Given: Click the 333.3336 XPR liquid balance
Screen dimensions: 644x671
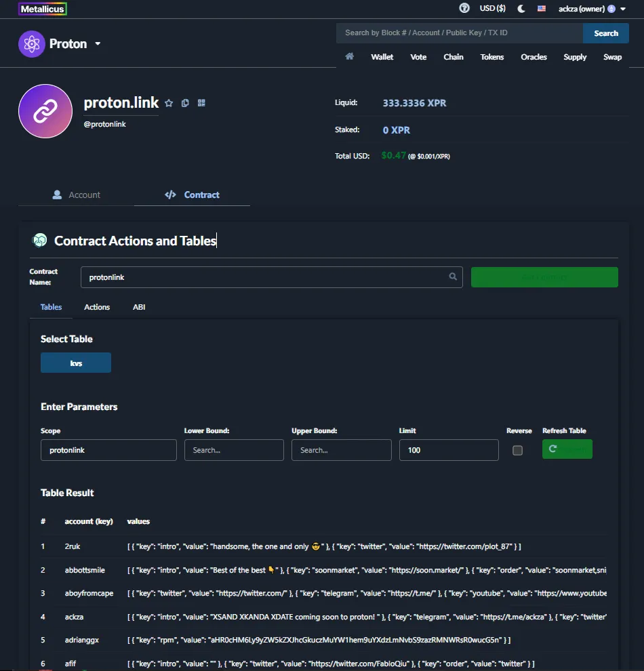Looking at the screenshot, I should pyautogui.click(x=414, y=103).
